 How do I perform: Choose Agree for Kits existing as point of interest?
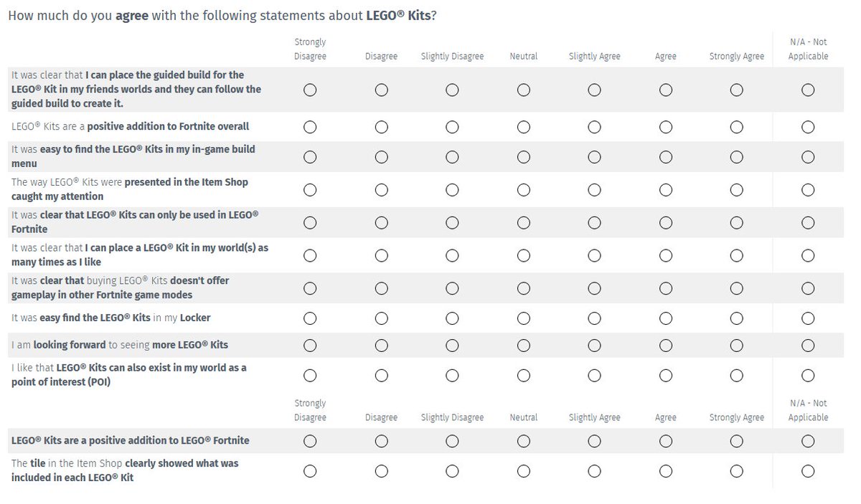point(665,375)
